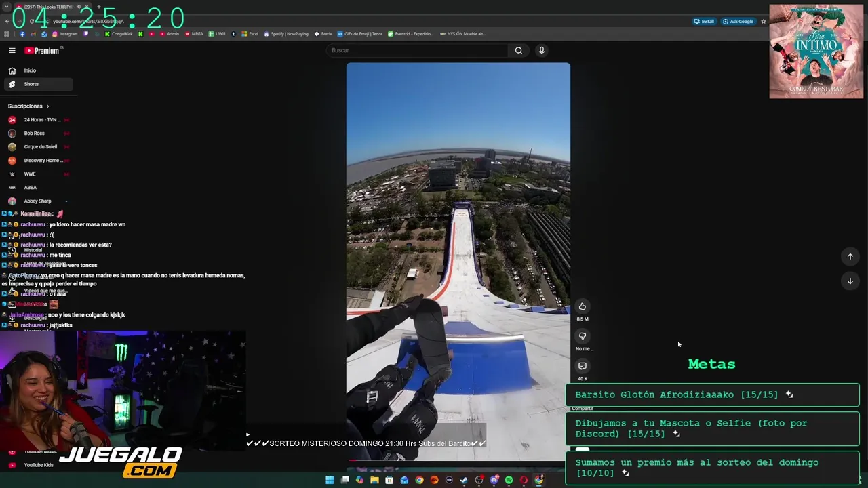The height and width of the screenshot is (488, 868).
Task: Go to next Short with down arrow
Action: [x=850, y=281]
